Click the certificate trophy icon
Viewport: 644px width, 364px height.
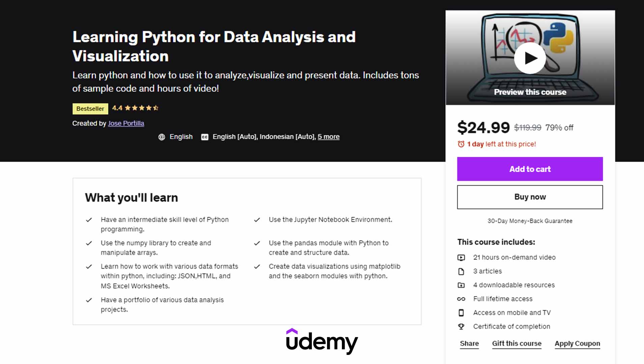461,327
